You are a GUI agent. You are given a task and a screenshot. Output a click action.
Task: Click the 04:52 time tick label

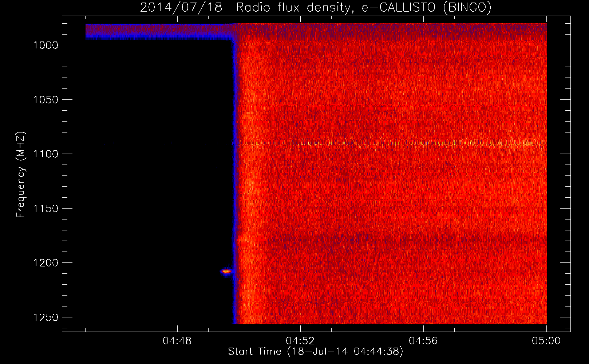(300, 341)
